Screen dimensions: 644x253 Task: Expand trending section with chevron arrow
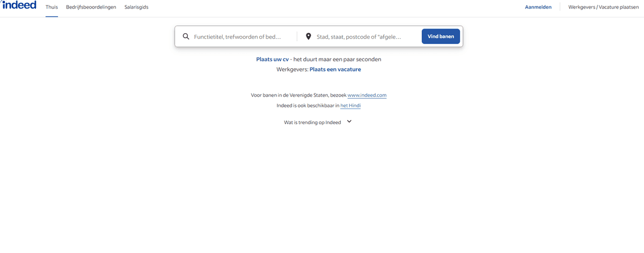click(349, 121)
